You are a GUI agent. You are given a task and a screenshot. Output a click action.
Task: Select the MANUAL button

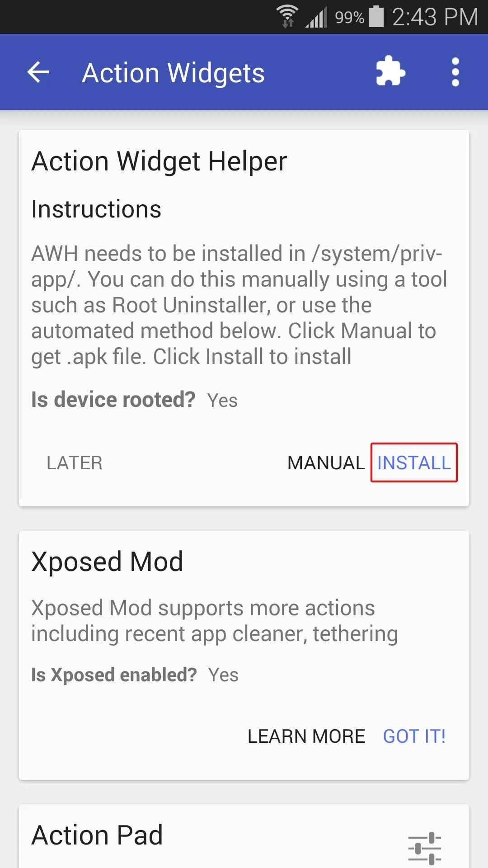click(326, 462)
